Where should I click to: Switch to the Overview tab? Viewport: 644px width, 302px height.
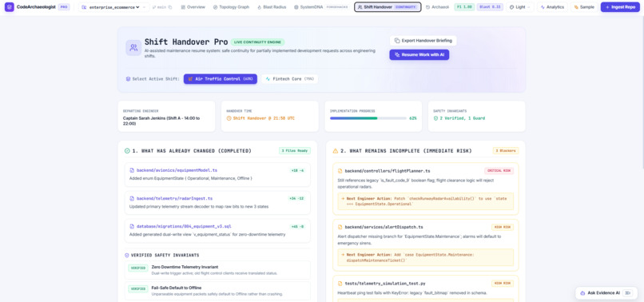tap(193, 7)
